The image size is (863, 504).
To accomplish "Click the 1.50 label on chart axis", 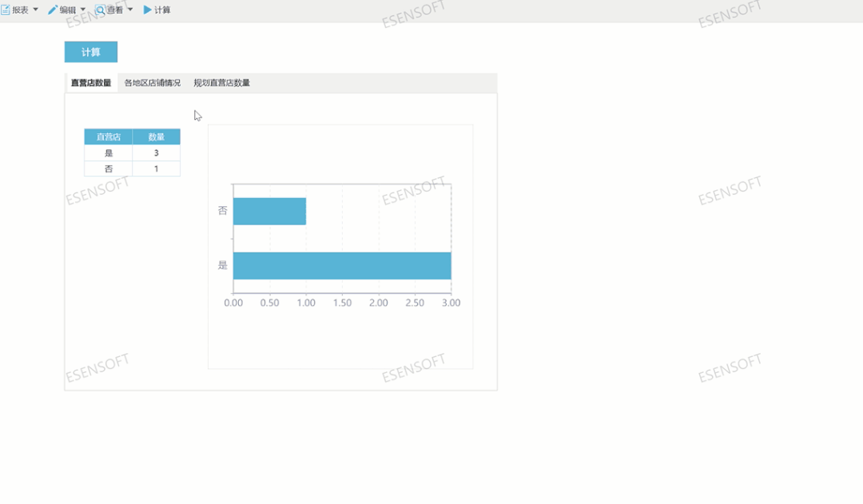I will (342, 304).
